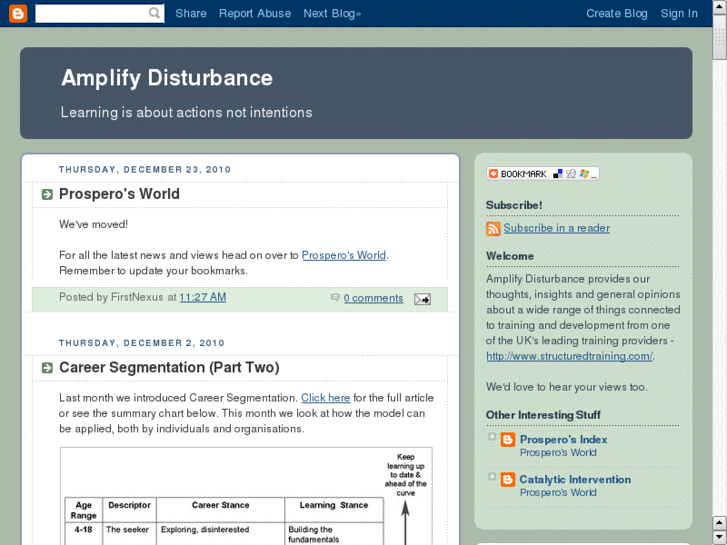Click Blogger icon next to Prospero's Index

[508, 439]
